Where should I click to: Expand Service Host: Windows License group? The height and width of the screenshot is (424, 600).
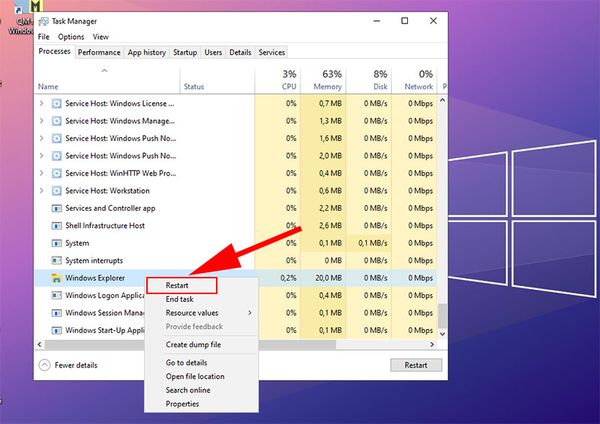tap(41, 103)
